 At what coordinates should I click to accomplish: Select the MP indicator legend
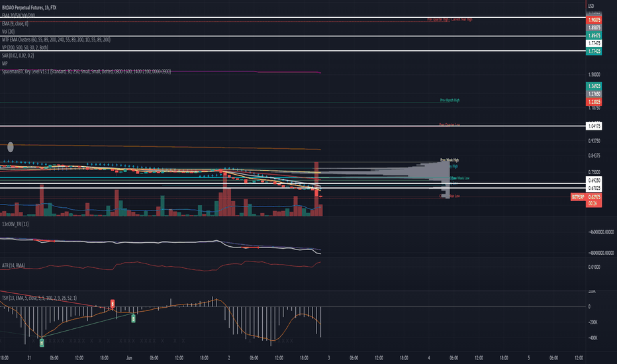[x=5, y=64]
